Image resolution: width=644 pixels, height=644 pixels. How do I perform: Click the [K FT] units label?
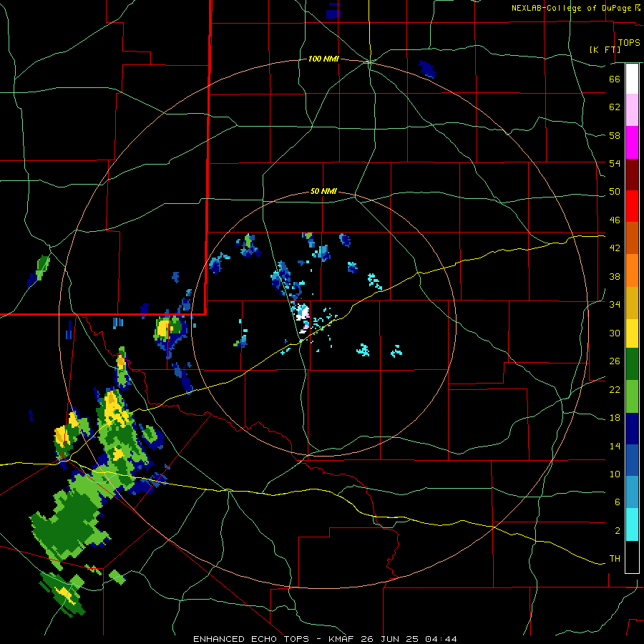605,49
